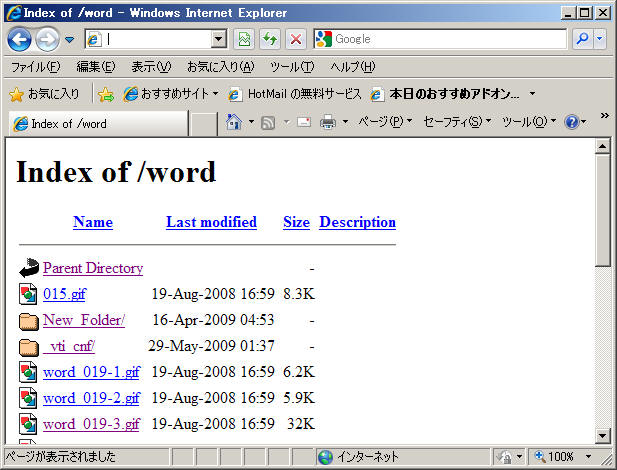
Task: Sort listing by Last modified header
Action: [x=211, y=222]
